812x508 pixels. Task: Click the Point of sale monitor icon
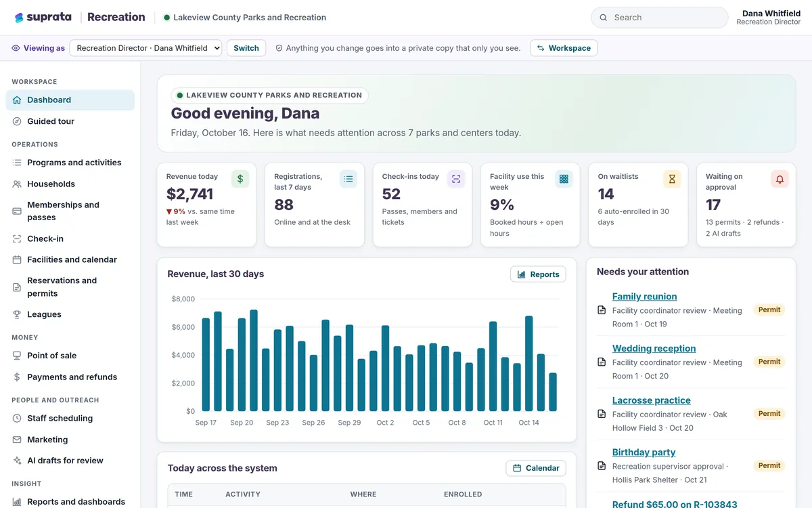17,356
